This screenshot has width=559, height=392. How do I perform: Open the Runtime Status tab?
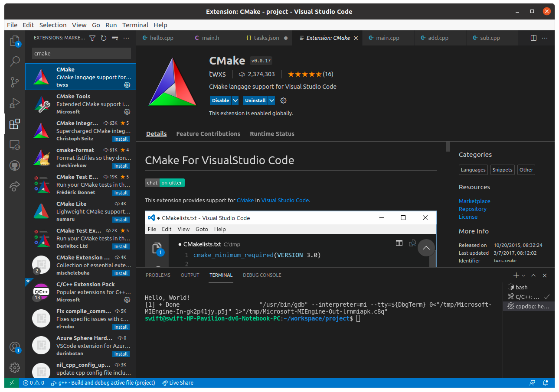pos(272,134)
